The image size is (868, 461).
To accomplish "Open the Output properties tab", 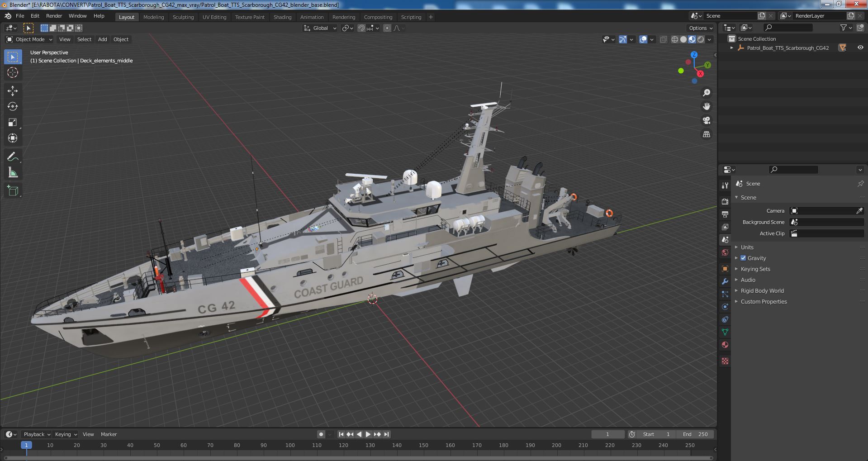I will click(x=725, y=214).
